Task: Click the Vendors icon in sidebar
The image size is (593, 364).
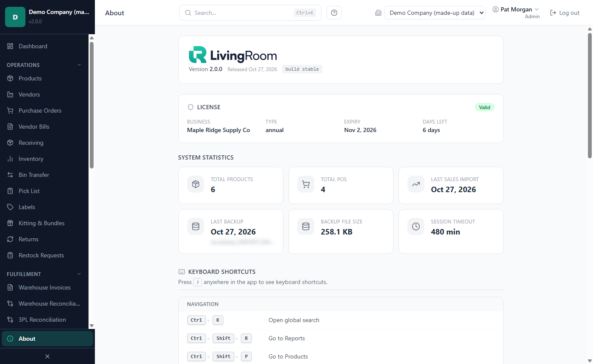Action: tap(10, 94)
